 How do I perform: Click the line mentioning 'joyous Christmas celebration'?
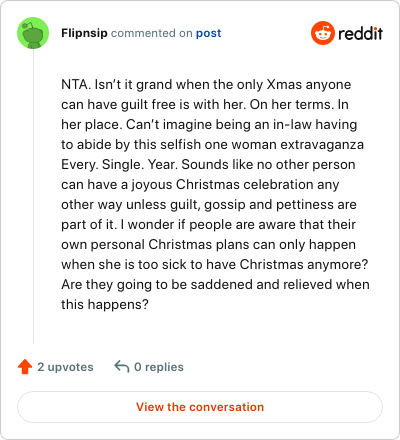(x=200, y=184)
